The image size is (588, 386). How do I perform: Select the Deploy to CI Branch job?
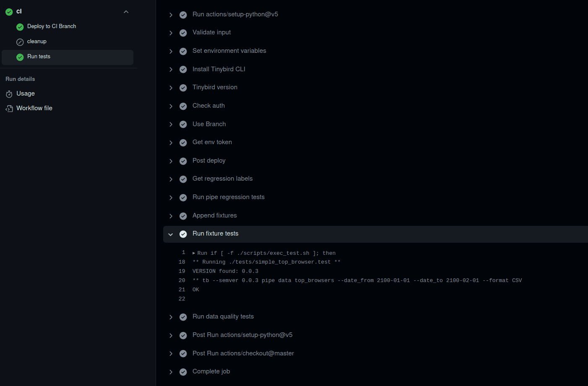click(52, 26)
